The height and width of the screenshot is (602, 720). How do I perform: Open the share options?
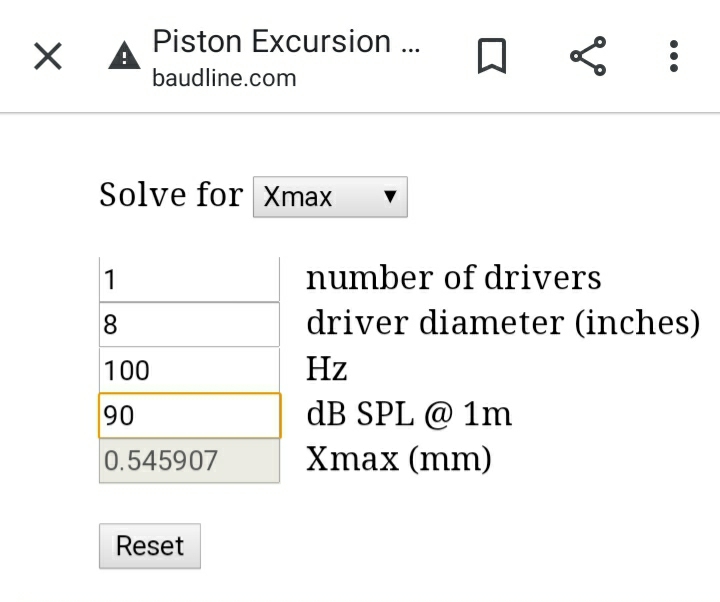[588, 56]
